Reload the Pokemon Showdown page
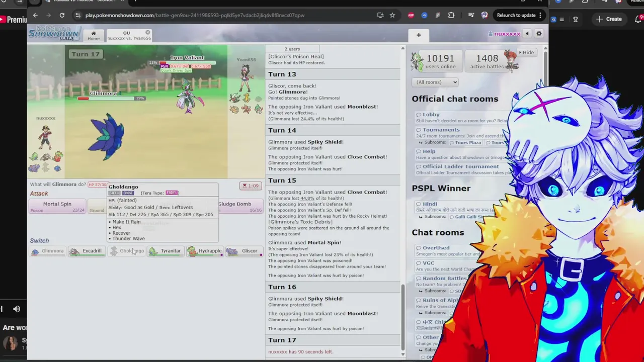Viewport: 644px width, 362px height. (x=62, y=15)
